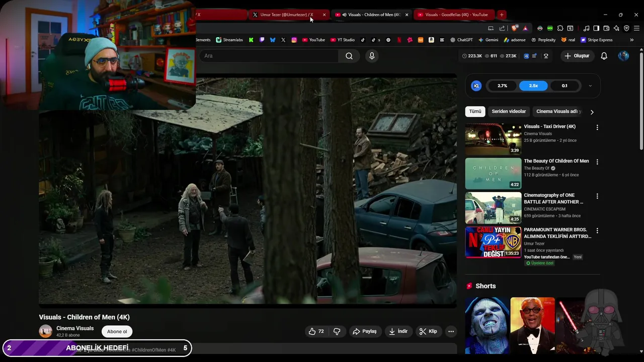Click the Cinema Visuals channel avatar
Viewport: 644px width, 362px height.
tap(46, 331)
